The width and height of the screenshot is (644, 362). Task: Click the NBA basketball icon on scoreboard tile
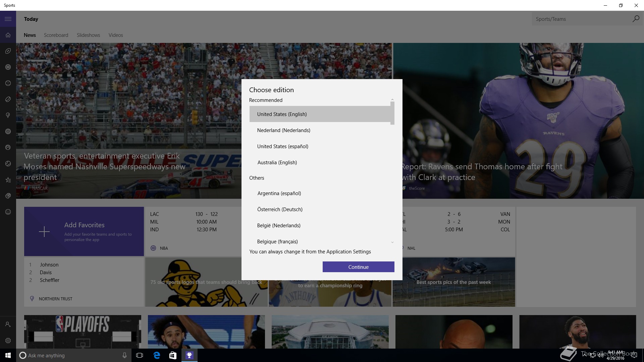point(153,248)
